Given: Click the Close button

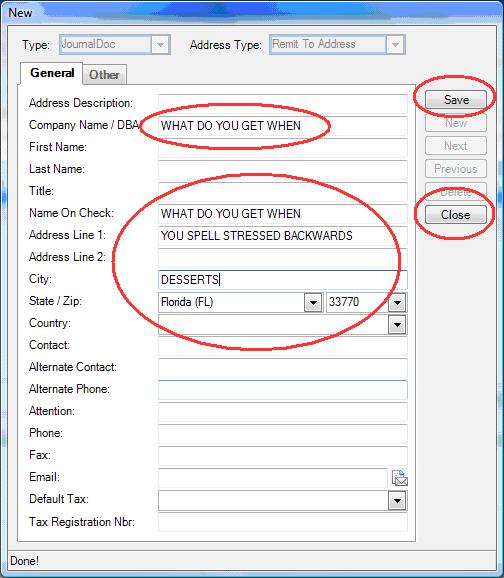Looking at the screenshot, I should 456,215.
